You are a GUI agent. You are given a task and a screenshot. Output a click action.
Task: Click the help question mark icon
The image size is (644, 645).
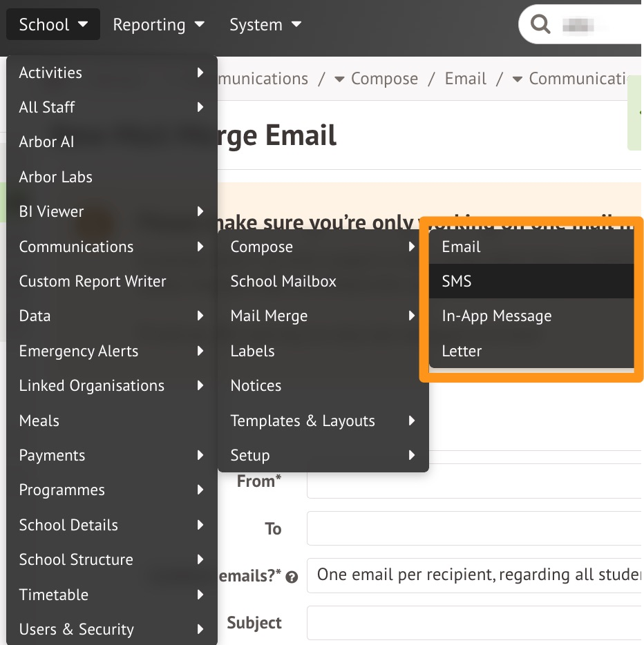click(292, 577)
